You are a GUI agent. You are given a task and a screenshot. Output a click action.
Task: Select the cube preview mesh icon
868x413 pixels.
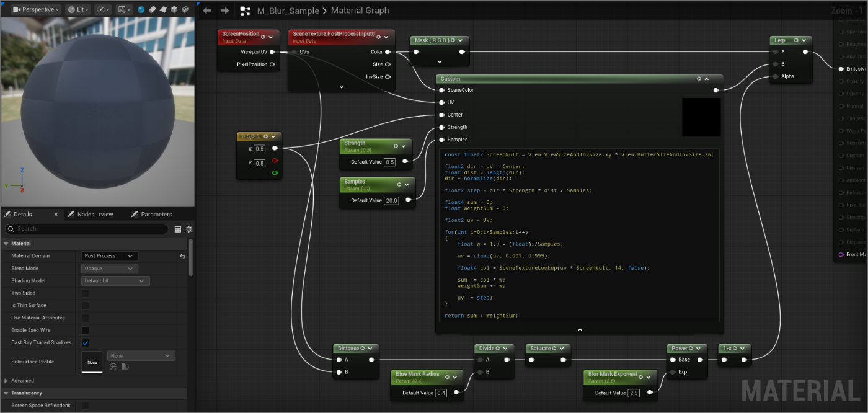[x=174, y=10]
